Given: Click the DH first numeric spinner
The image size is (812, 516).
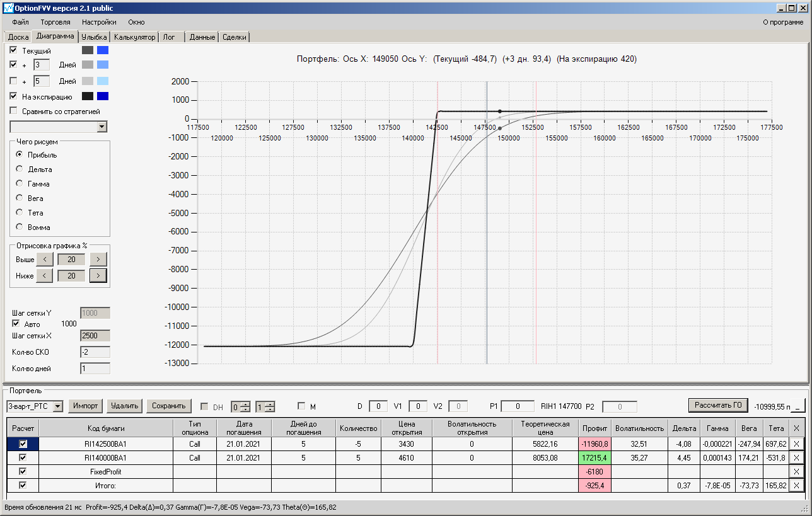Looking at the screenshot, I should pyautogui.click(x=240, y=406).
